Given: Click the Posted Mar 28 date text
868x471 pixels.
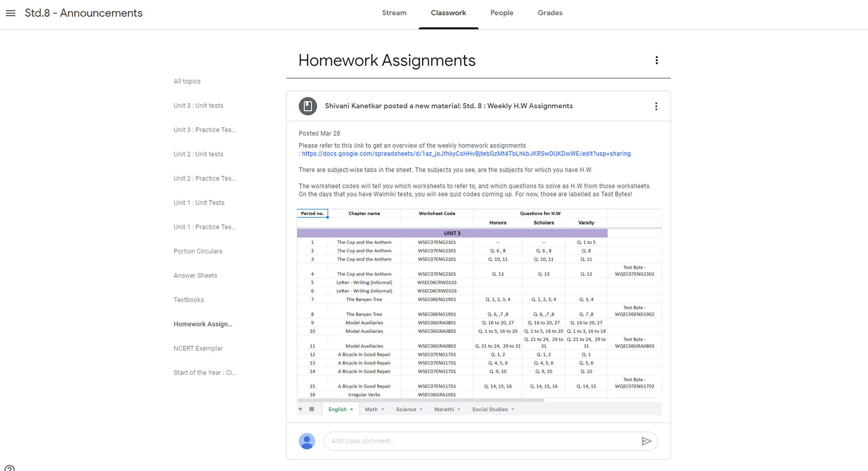Looking at the screenshot, I should pyautogui.click(x=319, y=134).
